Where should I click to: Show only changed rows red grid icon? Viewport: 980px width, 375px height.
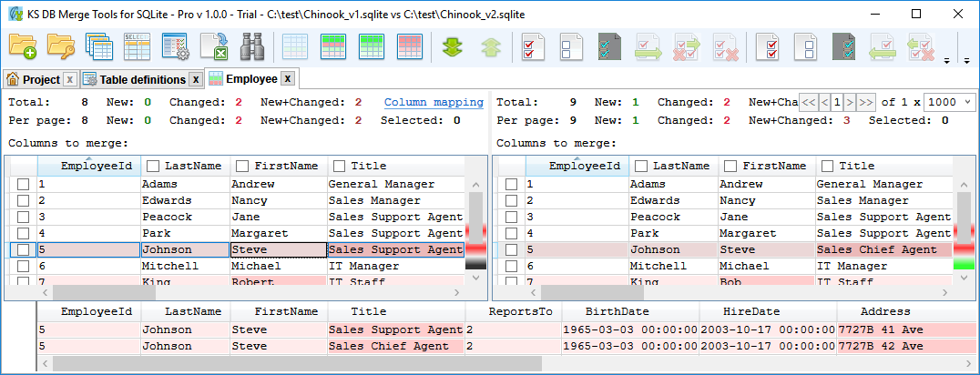409,47
